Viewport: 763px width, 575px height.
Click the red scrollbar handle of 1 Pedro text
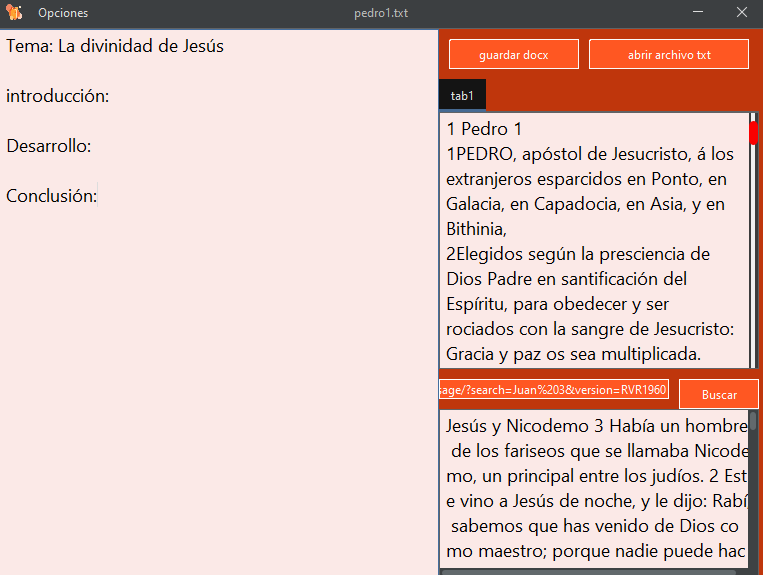pyautogui.click(x=753, y=133)
